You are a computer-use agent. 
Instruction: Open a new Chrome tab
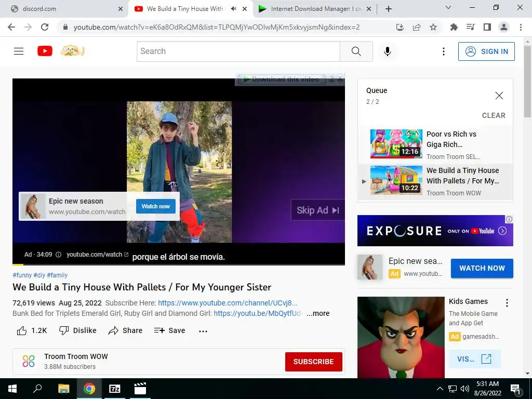[x=389, y=9]
